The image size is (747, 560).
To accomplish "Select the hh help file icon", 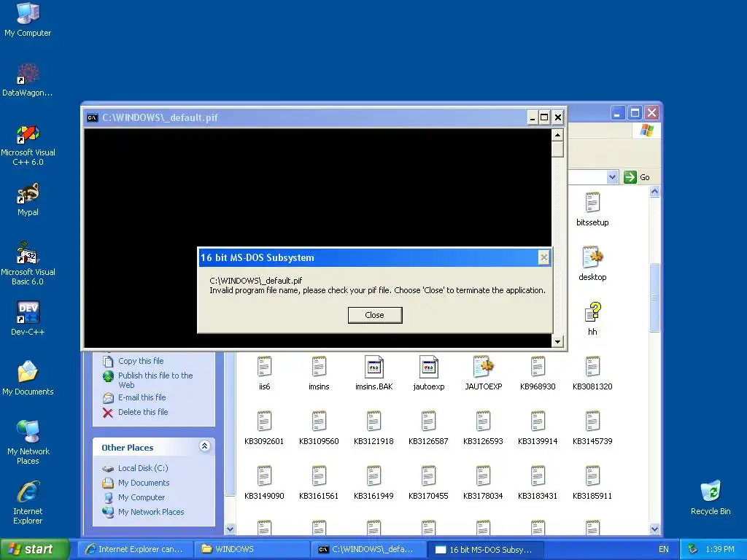I will click(x=592, y=319).
